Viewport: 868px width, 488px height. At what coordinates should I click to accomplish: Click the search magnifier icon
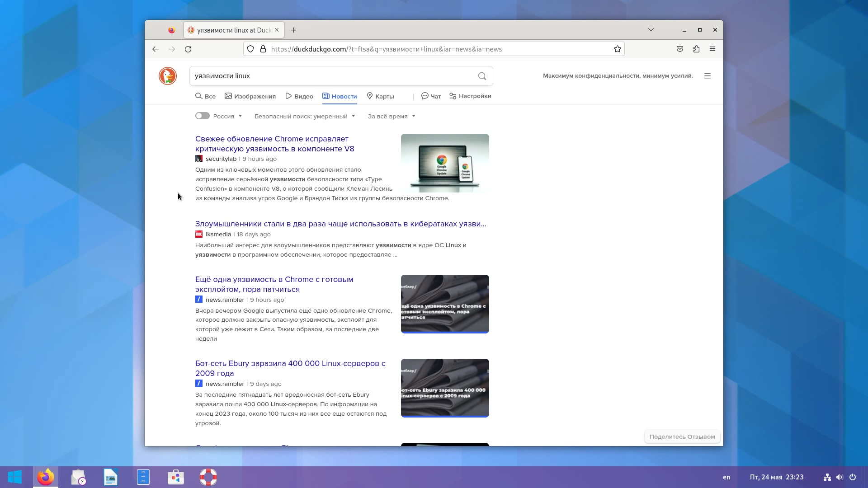pos(481,76)
